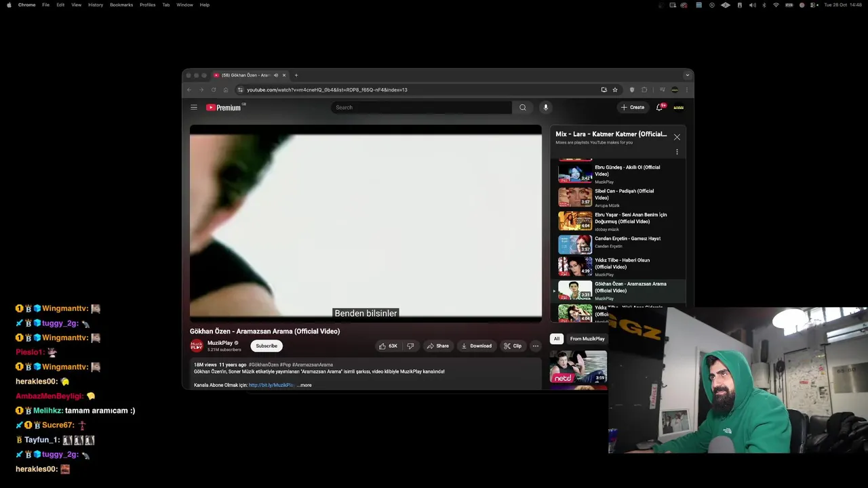Select the From MuzikPlay filter chip
This screenshot has width=868, height=488.
pyautogui.click(x=587, y=339)
